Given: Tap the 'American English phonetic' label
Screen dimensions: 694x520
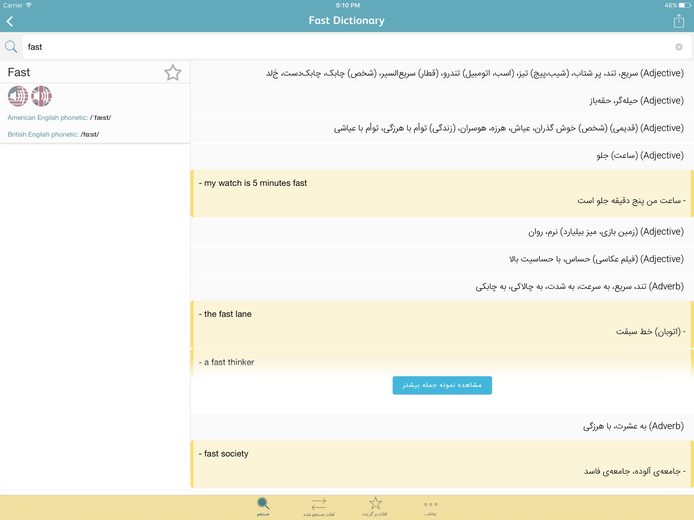Looking at the screenshot, I should (48, 118).
